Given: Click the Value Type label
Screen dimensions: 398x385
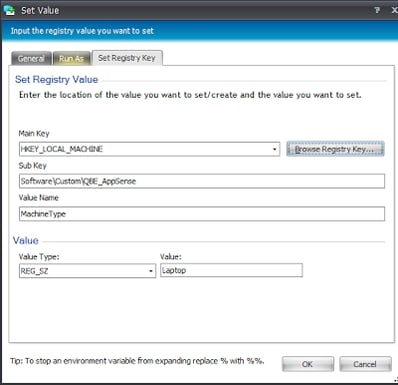Looking at the screenshot, I should (39, 257).
